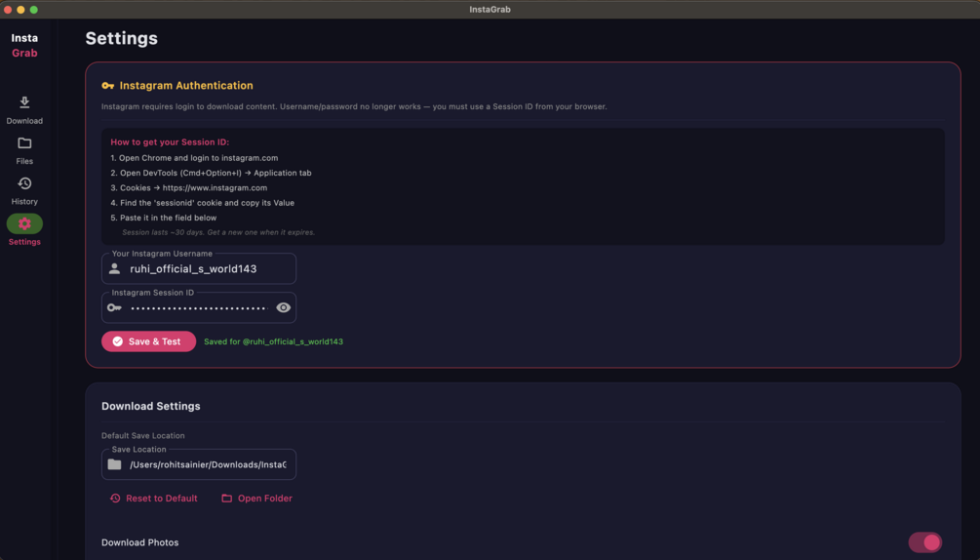This screenshot has width=980, height=560.
Task: Click the 'How to get your Session ID:' heading
Action: [170, 141]
